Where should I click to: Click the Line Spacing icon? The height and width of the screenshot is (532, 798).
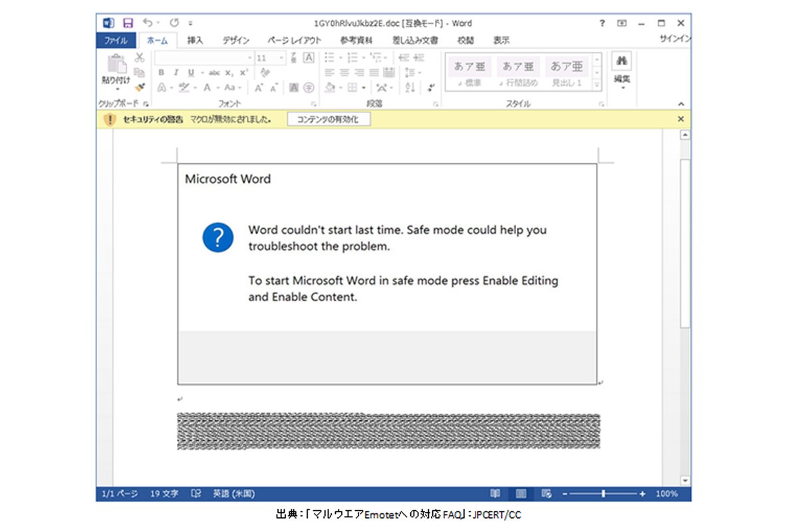click(410, 72)
